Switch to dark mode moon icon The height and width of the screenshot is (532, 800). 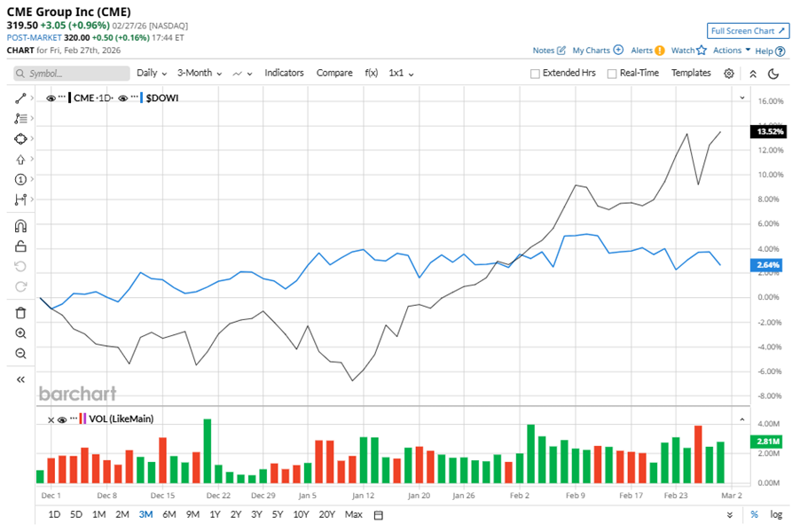pos(773,74)
